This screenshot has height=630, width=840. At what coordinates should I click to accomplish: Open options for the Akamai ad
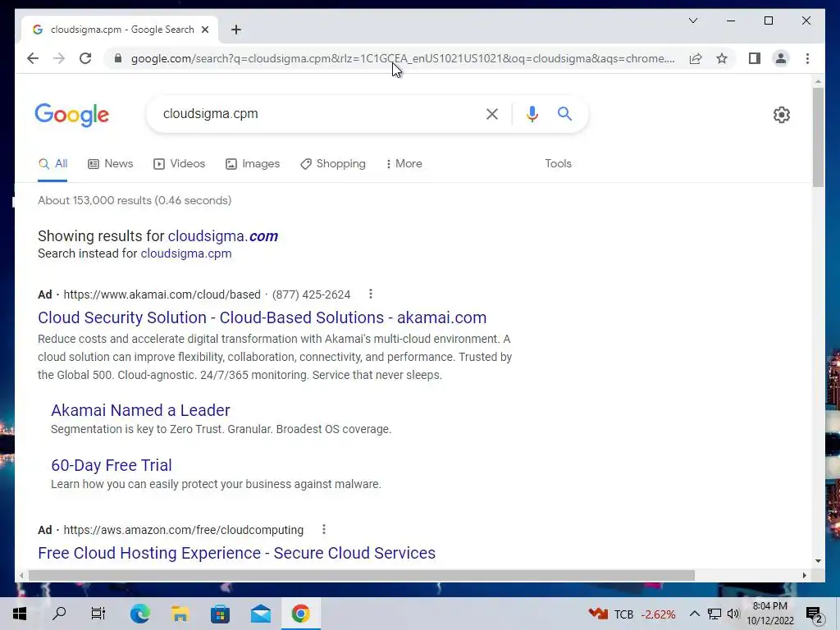(370, 294)
